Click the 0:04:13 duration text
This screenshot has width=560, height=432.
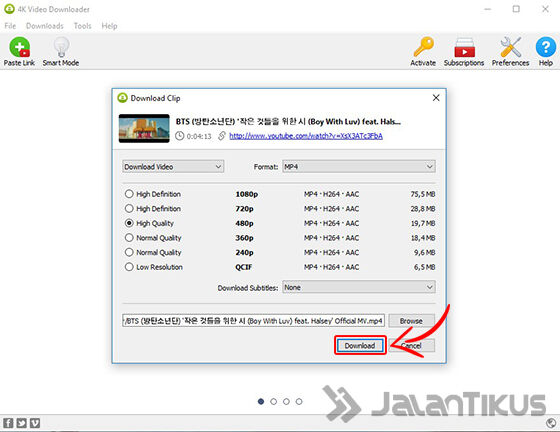coord(199,136)
